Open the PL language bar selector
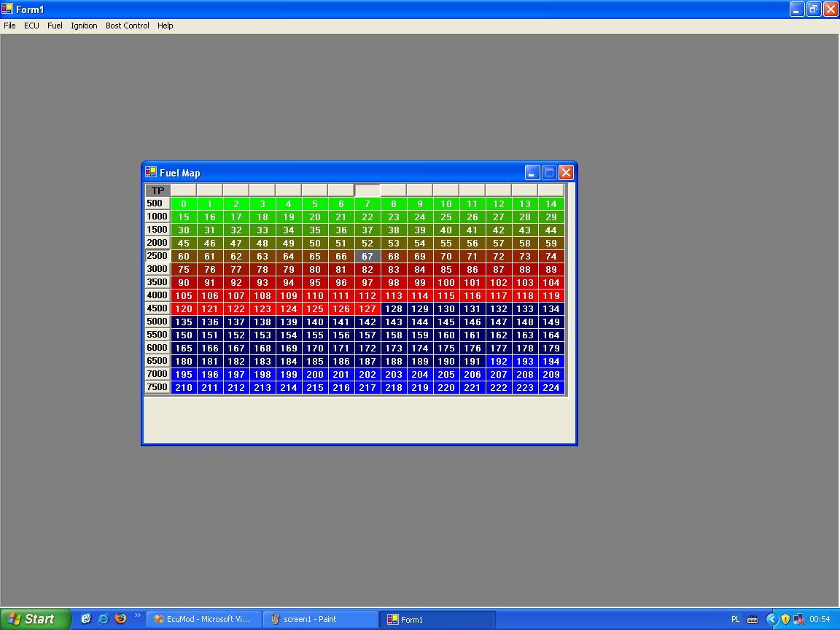 (x=735, y=619)
